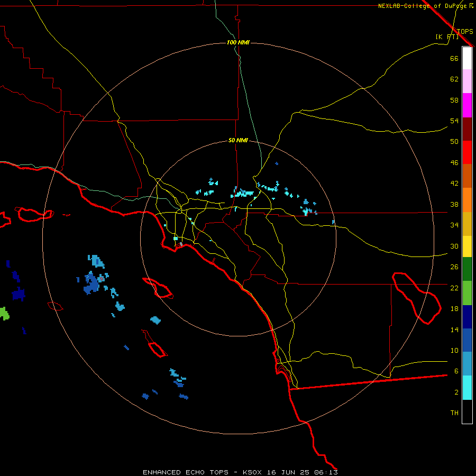Click the '100 NMI' range ring label

pyautogui.click(x=238, y=42)
